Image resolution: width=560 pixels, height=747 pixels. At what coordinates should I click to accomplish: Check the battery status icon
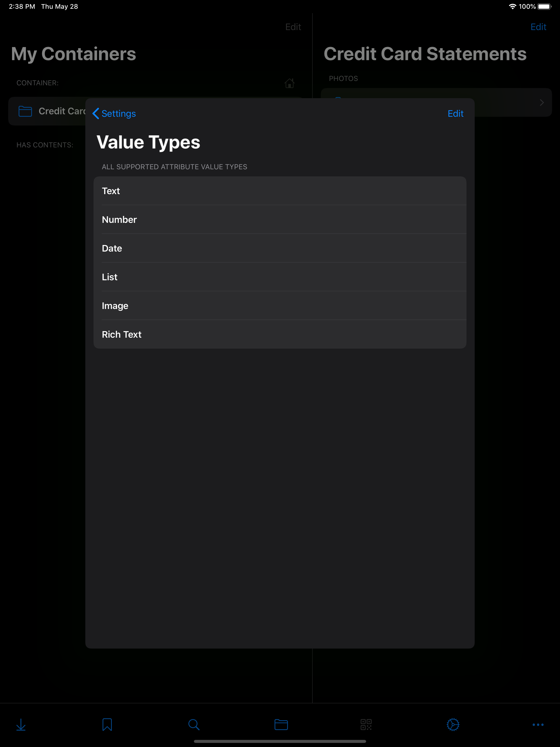[544, 6]
